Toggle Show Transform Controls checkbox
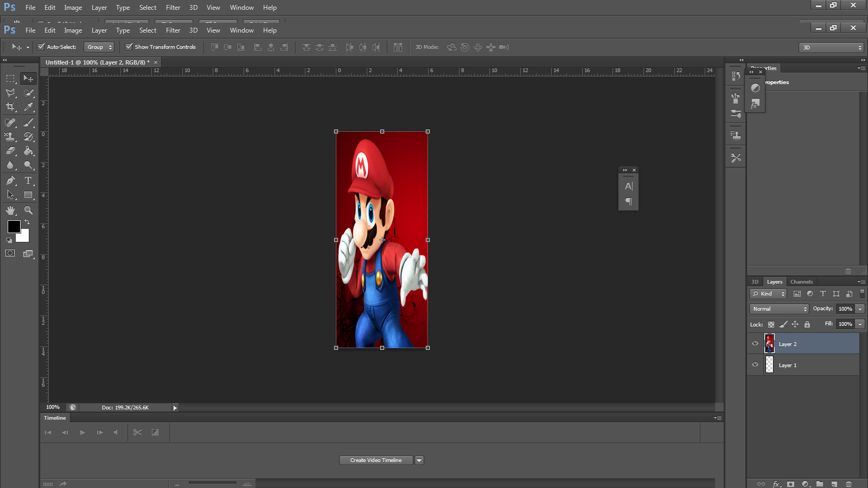 pos(129,47)
